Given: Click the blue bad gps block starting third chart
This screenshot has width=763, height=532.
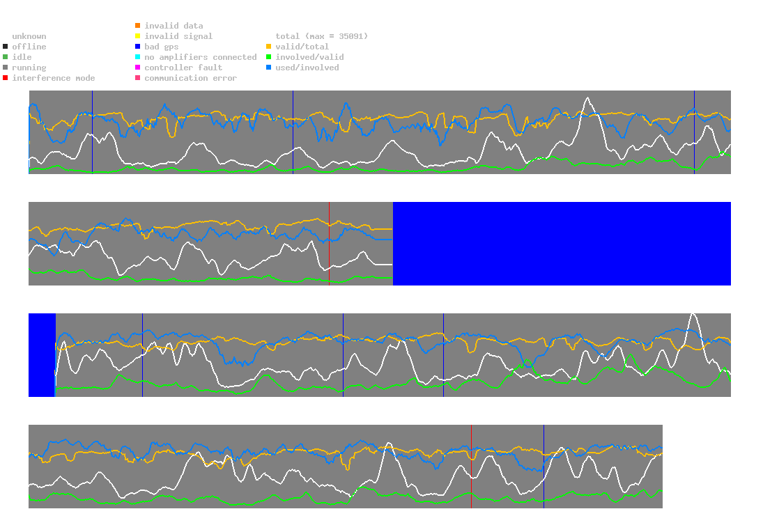Looking at the screenshot, I should [42, 355].
